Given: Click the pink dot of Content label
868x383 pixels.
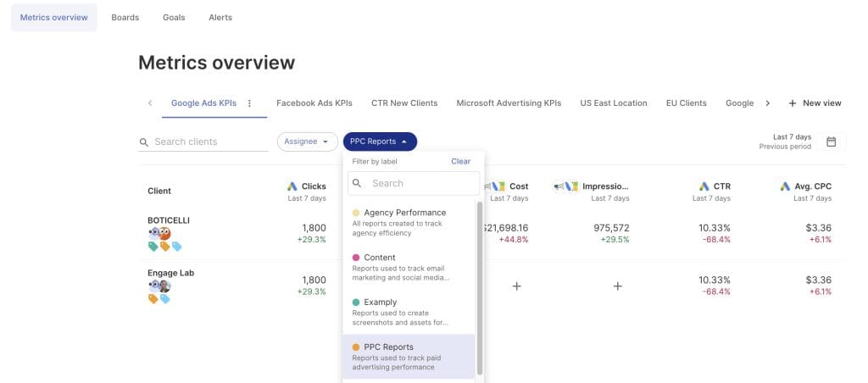Looking at the screenshot, I should tap(356, 258).
